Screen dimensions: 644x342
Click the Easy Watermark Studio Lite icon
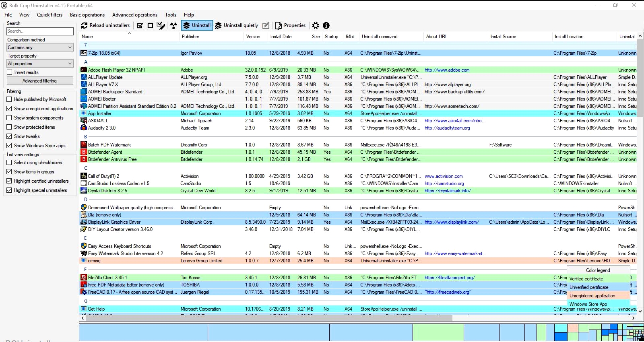coord(84,253)
